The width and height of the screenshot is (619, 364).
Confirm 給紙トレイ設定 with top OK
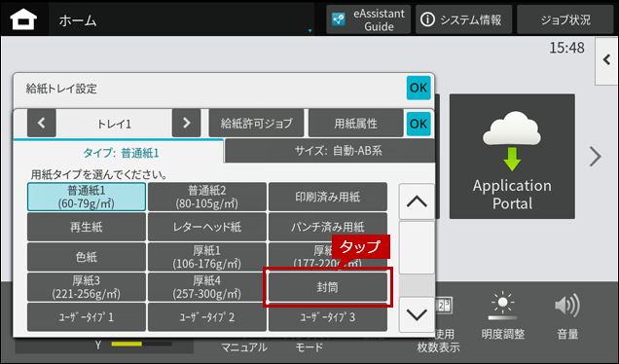419,88
